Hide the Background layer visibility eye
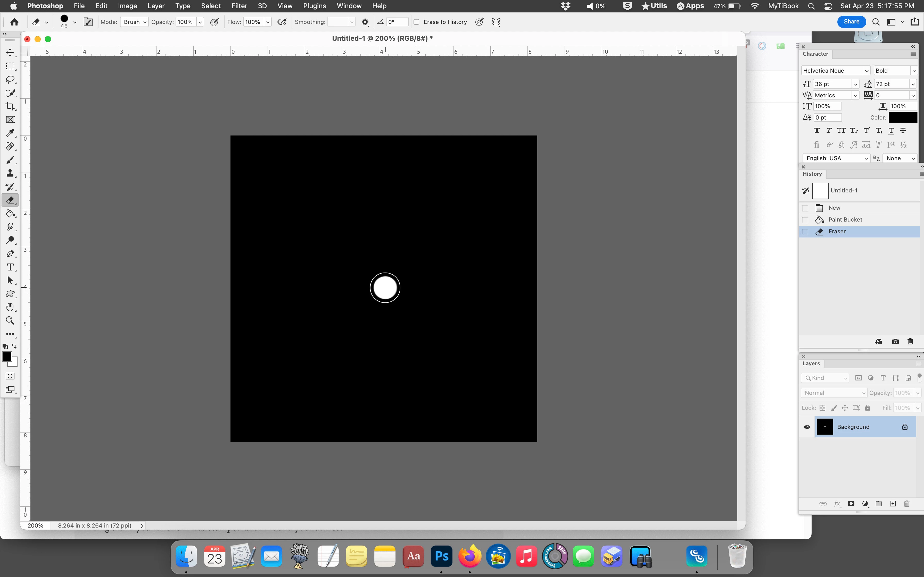 (807, 427)
